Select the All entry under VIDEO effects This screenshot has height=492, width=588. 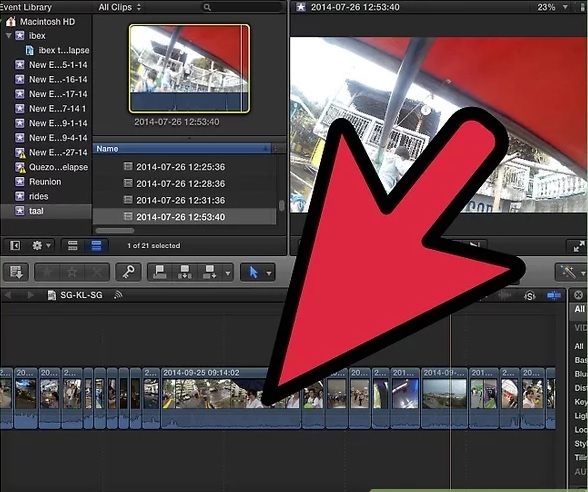coord(579,346)
